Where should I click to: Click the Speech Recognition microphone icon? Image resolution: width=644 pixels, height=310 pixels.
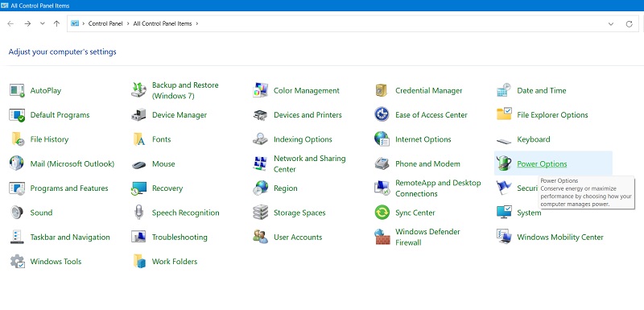(138, 213)
